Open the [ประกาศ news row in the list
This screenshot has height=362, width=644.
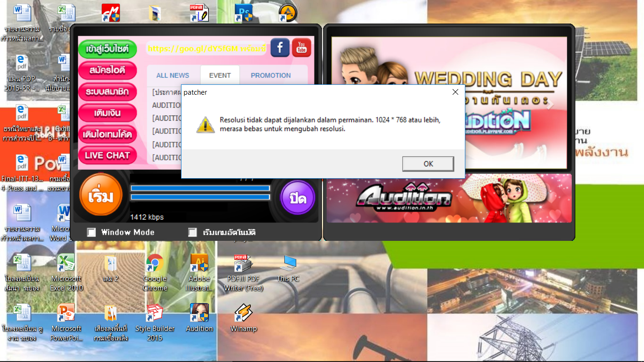click(x=167, y=92)
